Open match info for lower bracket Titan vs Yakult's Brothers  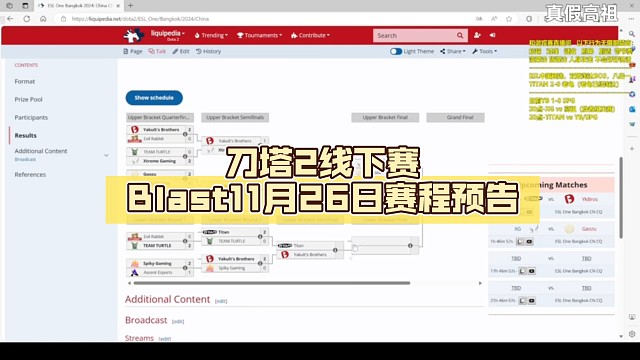click(335, 250)
